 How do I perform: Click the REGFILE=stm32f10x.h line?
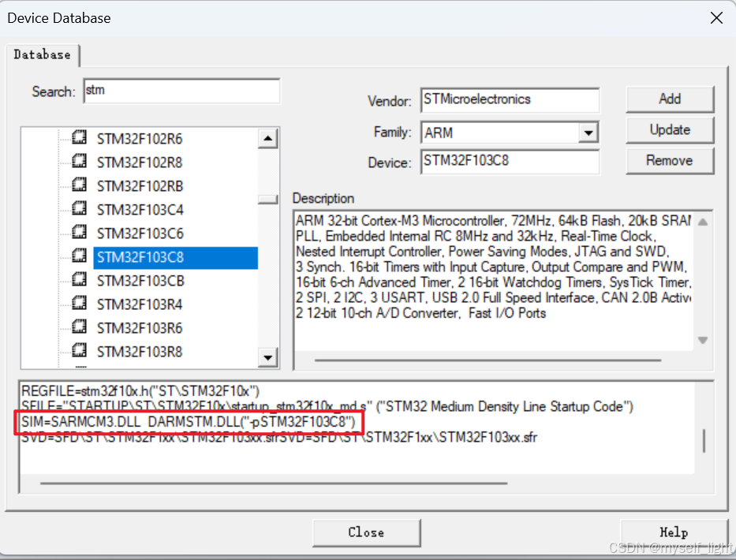(140, 390)
